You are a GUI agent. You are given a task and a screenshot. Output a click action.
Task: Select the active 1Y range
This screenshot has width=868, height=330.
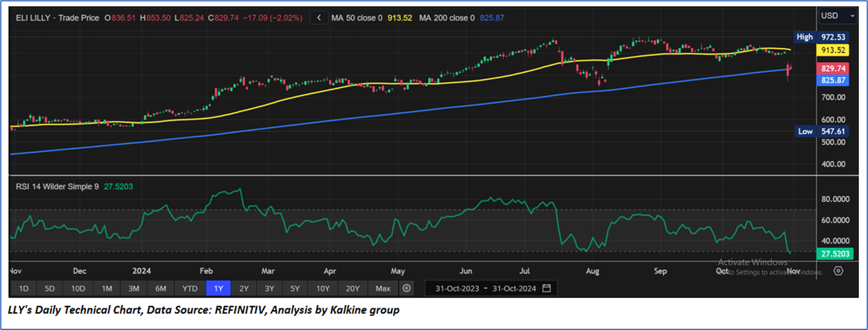coord(218,288)
